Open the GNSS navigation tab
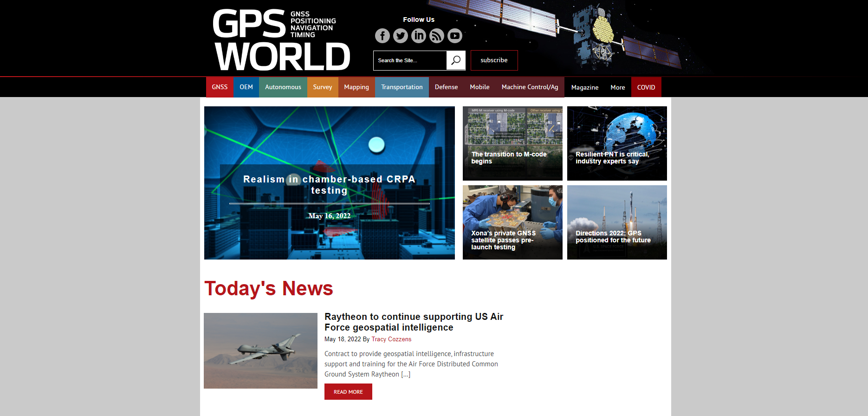Image resolution: width=868 pixels, height=416 pixels. 220,87
